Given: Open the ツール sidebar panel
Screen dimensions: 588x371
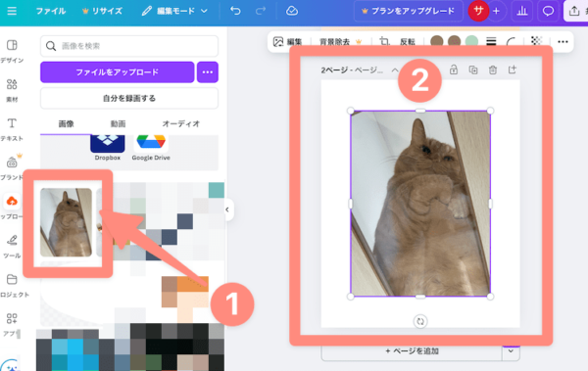Looking at the screenshot, I should pos(12,247).
